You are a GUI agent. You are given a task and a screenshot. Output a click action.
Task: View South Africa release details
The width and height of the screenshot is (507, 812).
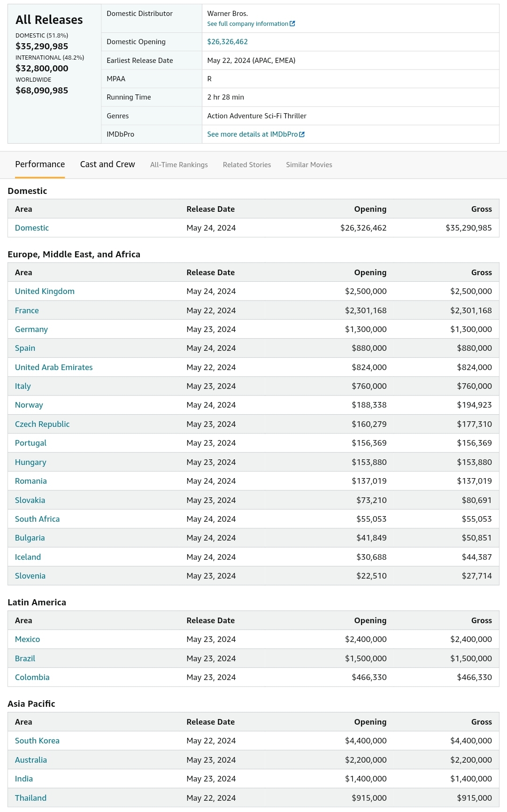[37, 519]
